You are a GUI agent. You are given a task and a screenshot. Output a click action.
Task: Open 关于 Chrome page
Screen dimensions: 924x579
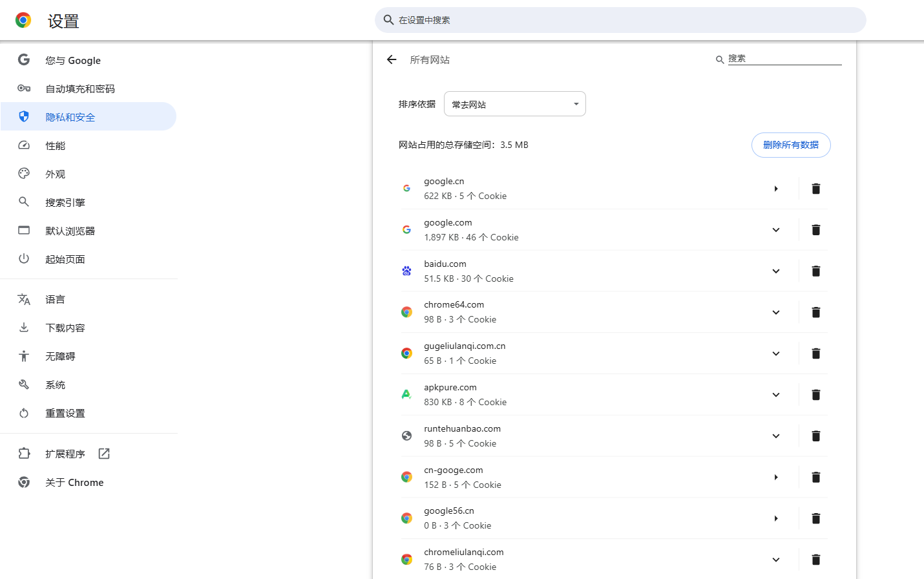click(89, 482)
